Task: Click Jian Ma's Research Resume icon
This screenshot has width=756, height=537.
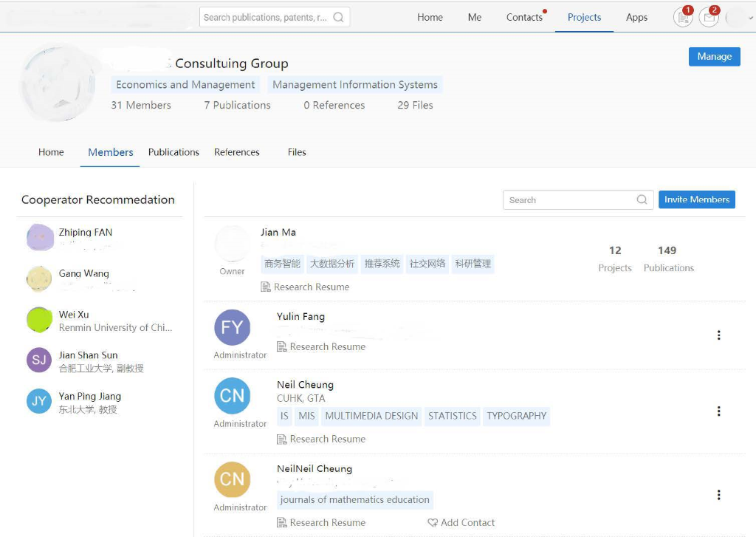Action: coord(266,287)
